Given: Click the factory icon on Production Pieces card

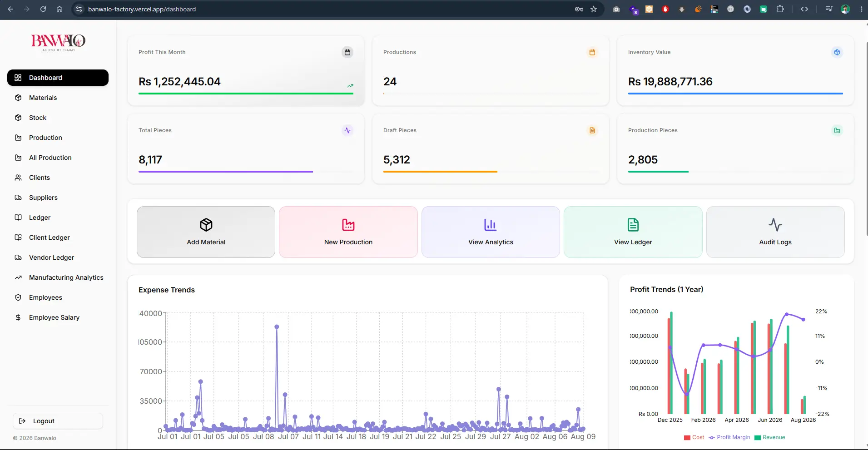Looking at the screenshot, I should pos(837,130).
